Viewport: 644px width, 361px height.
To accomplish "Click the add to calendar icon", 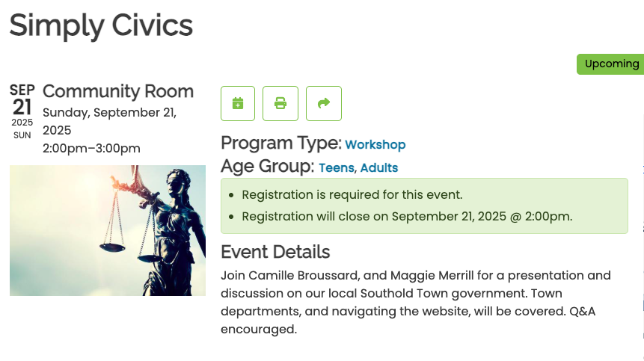I will click(x=238, y=103).
